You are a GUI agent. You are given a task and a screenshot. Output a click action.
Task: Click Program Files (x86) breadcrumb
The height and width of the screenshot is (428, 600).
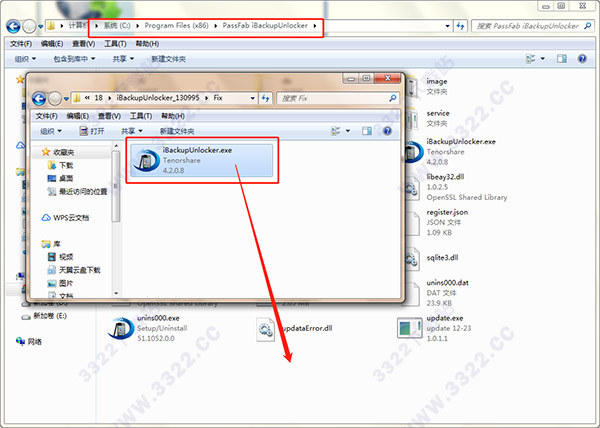(x=176, y=26)
